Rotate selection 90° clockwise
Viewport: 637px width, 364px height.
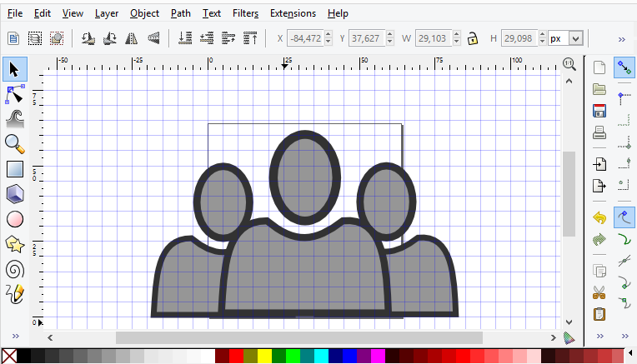coord(110,38)
